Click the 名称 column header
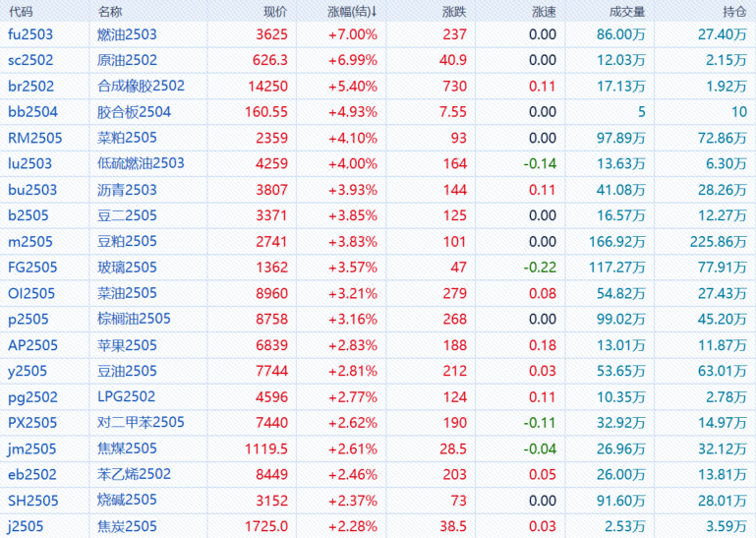This screenshot has height=538, width=756. pos(110,12)
